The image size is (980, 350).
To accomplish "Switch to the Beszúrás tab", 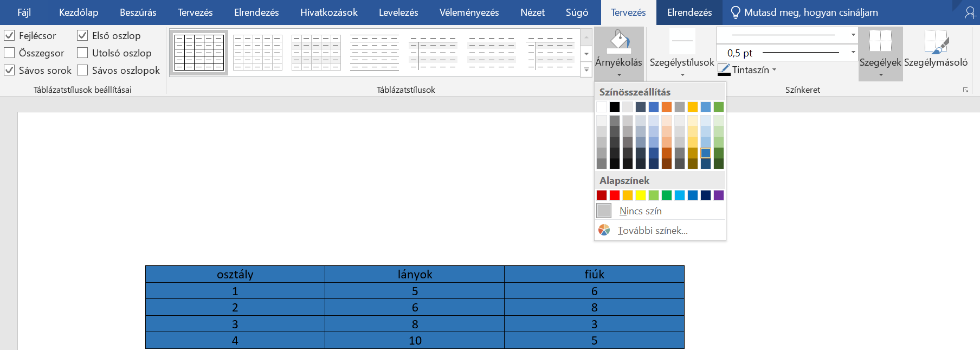I will [x=138, y=12].
